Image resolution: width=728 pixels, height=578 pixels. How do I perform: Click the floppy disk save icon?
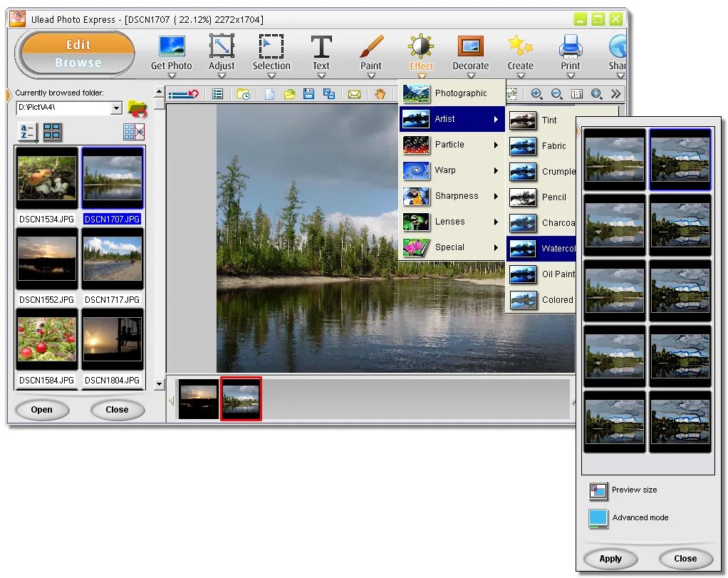pos(308,94)
